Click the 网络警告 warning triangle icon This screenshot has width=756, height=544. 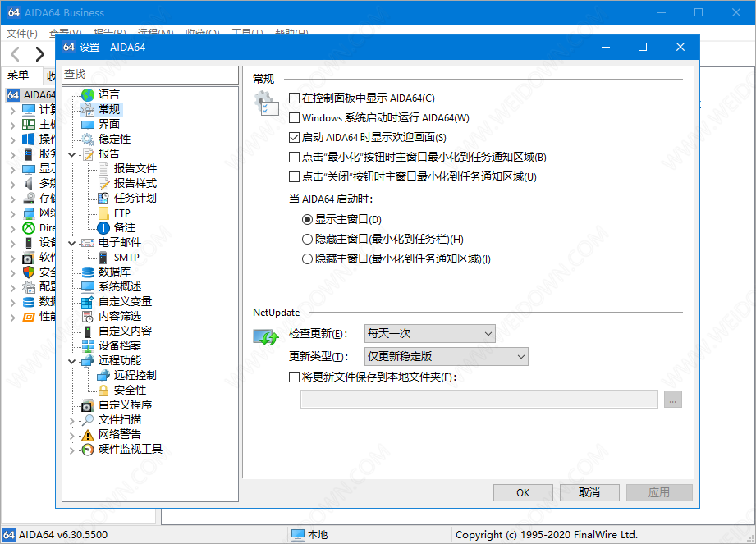coord(88,435)
